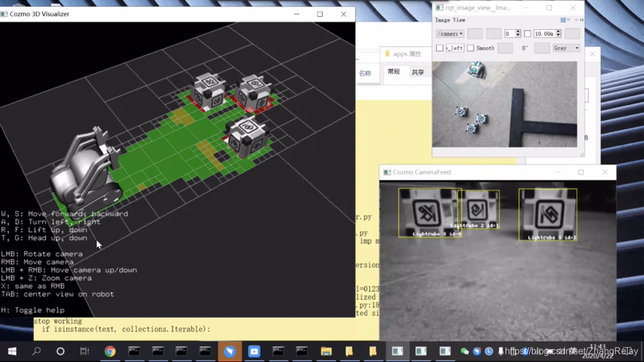The height and width of the screenshot is (362, 644).
Task: Click the 名称 column header behind the dialog
Action: (365, 73)
